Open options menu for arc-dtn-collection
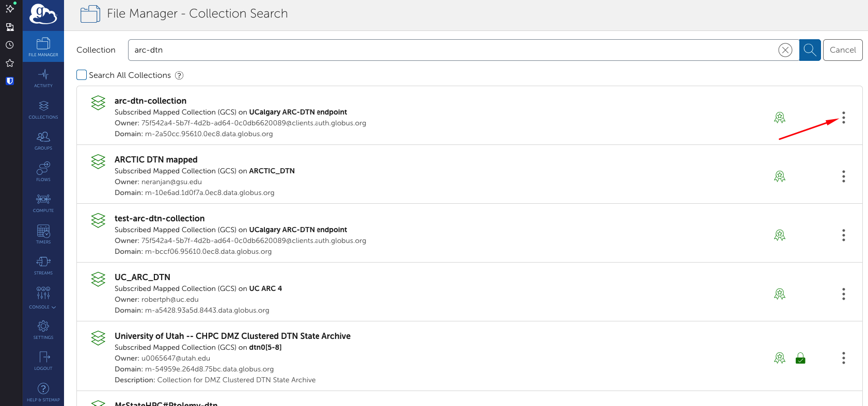868x406 pixels. 843,118
